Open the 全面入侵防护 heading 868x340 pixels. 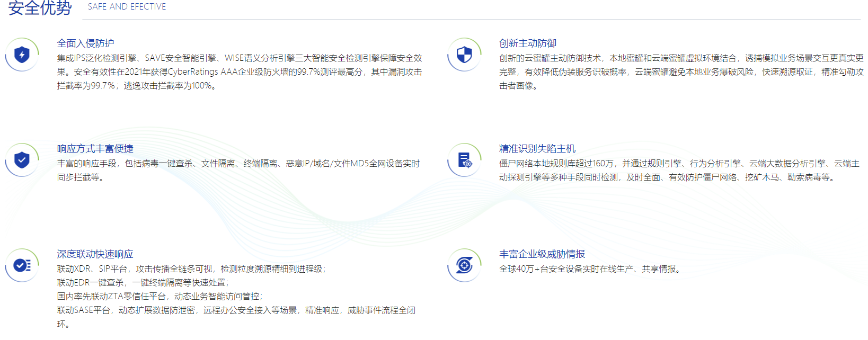(85, 43)
